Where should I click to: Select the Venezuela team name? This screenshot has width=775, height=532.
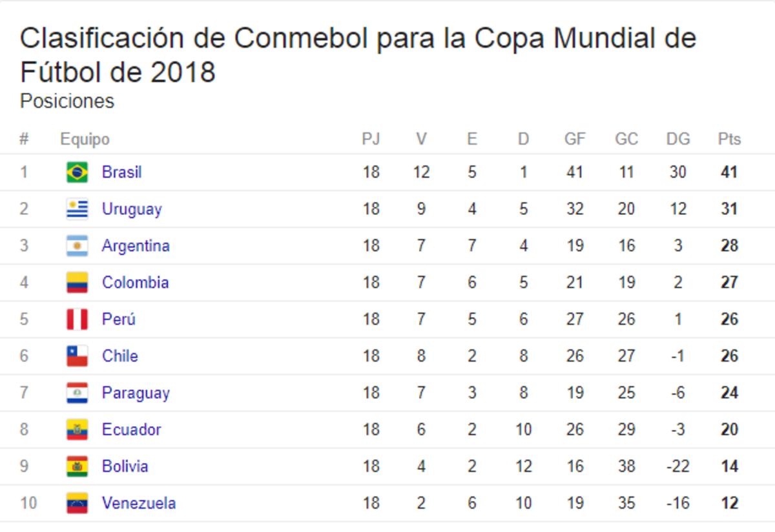[x=138, y=504]
